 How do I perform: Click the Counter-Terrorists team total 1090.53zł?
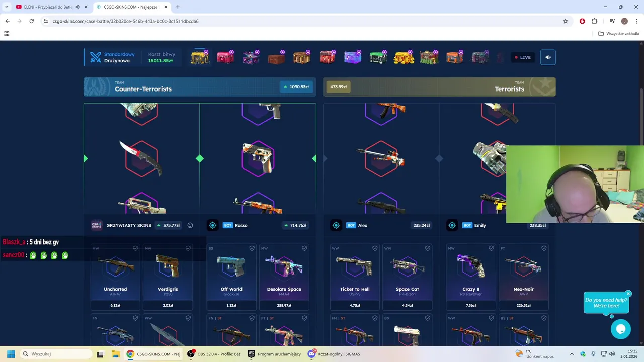[296, 87]
